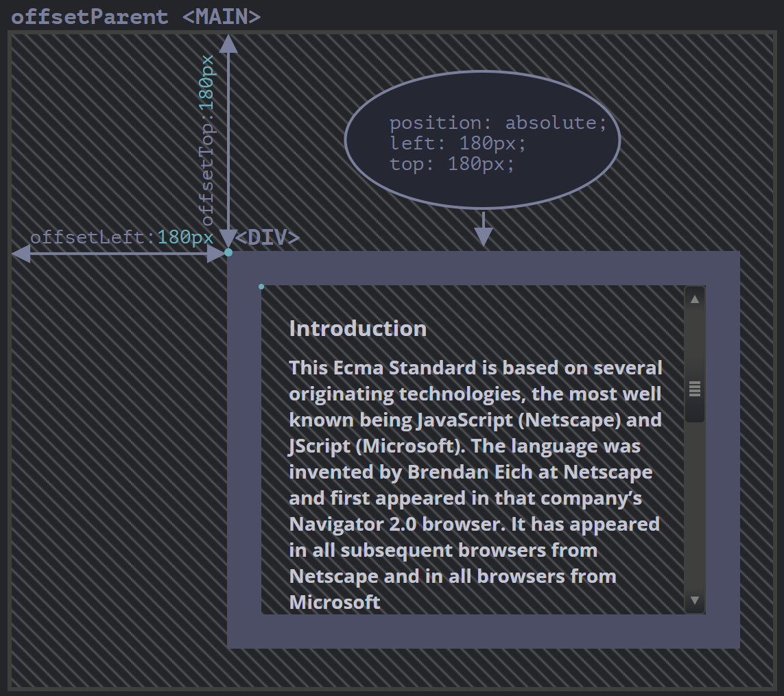Click the line starting 'This Ecma Standard'
The image size is (784, 696).
(475, 368)
